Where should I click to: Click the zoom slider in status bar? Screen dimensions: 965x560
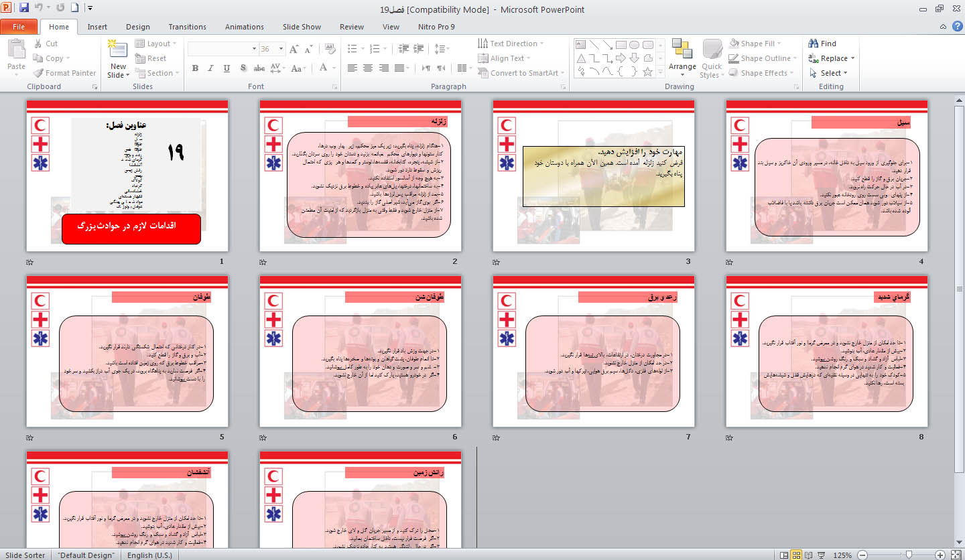(909, 555)
